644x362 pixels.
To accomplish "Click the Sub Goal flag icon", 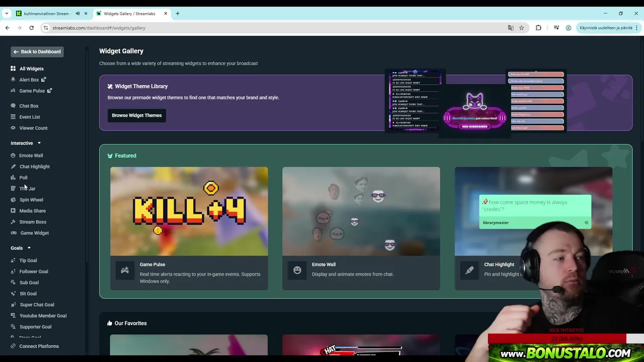I will coord(13,283).
